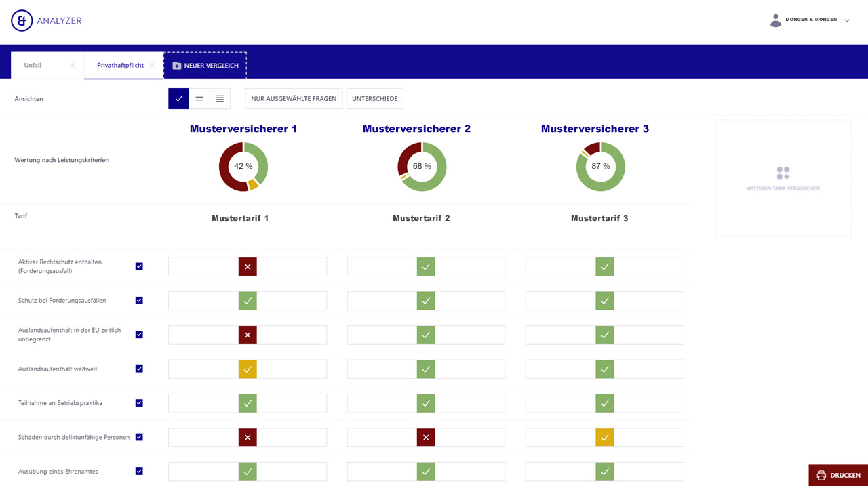Open the Unfall tab
Image resolution: width=868 pixels, height=500 pixels.
pyautogui.click(x=33, y=66)
